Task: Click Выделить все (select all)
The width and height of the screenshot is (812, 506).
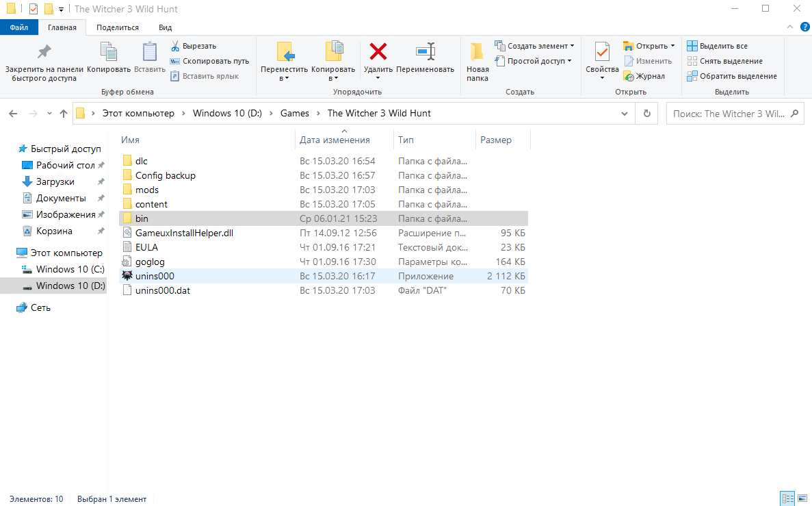Action: click(717, 46)
